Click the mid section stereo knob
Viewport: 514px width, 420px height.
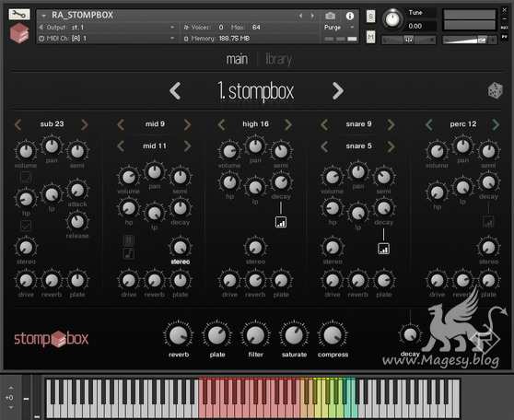pos(180,248)
